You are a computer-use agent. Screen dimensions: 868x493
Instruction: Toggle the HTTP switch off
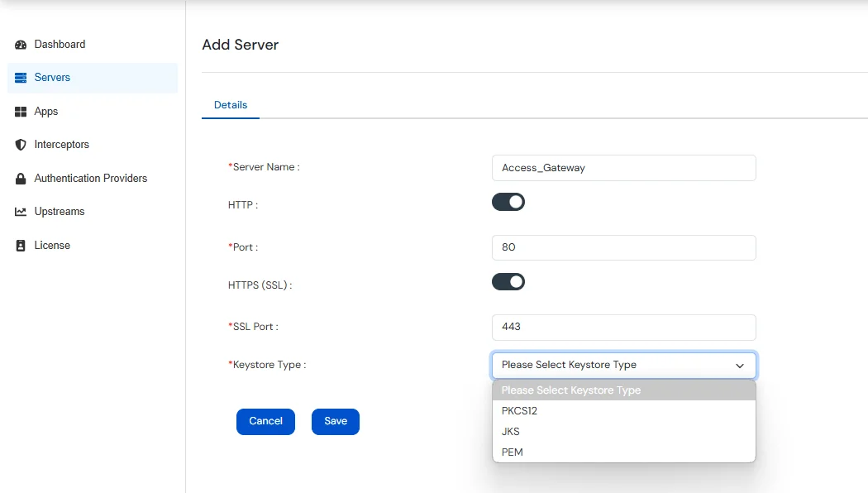(x=508, y=202)
